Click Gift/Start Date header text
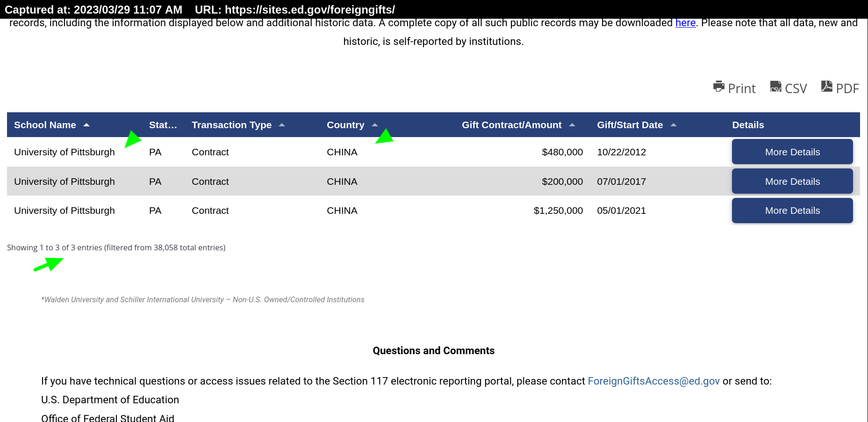The height and width of the screenshot is (422, 868). point(630,125)
